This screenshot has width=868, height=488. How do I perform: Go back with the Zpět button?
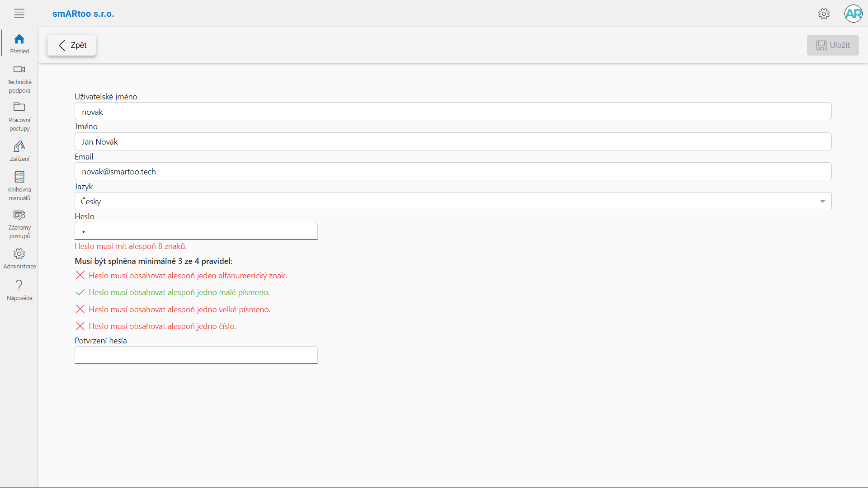(72, 45)
